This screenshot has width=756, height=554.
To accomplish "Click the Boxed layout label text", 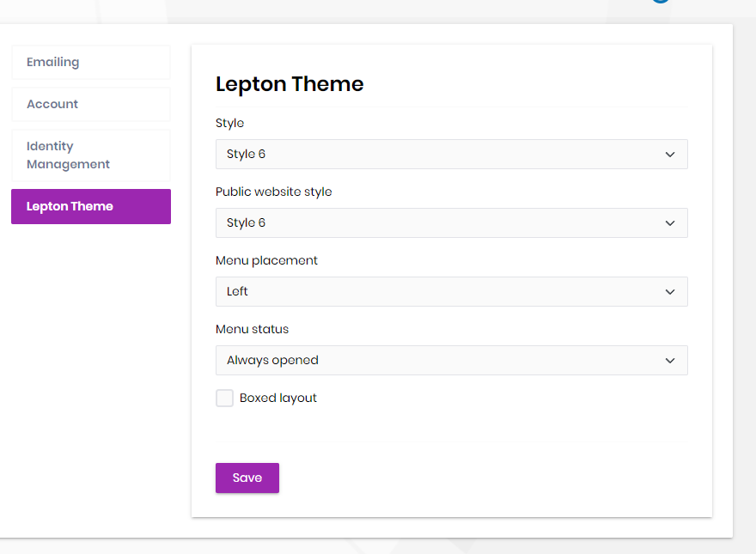I will coord(278,399).
